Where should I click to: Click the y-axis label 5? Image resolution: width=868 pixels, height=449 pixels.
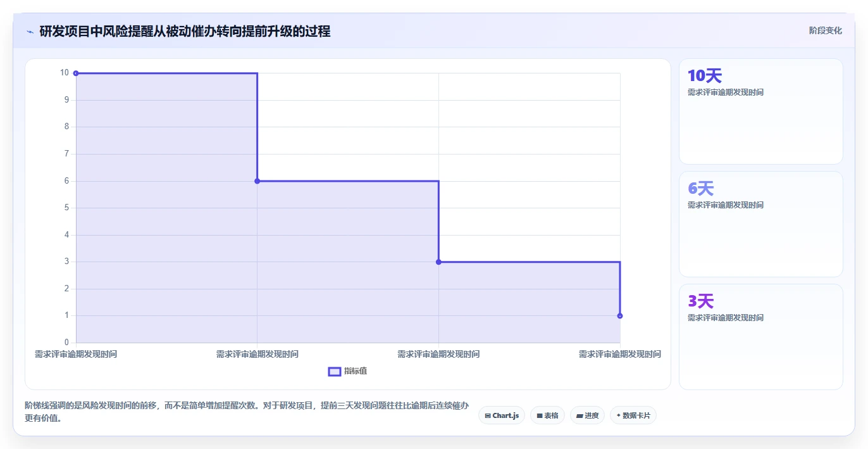click(x=66, y=208)
